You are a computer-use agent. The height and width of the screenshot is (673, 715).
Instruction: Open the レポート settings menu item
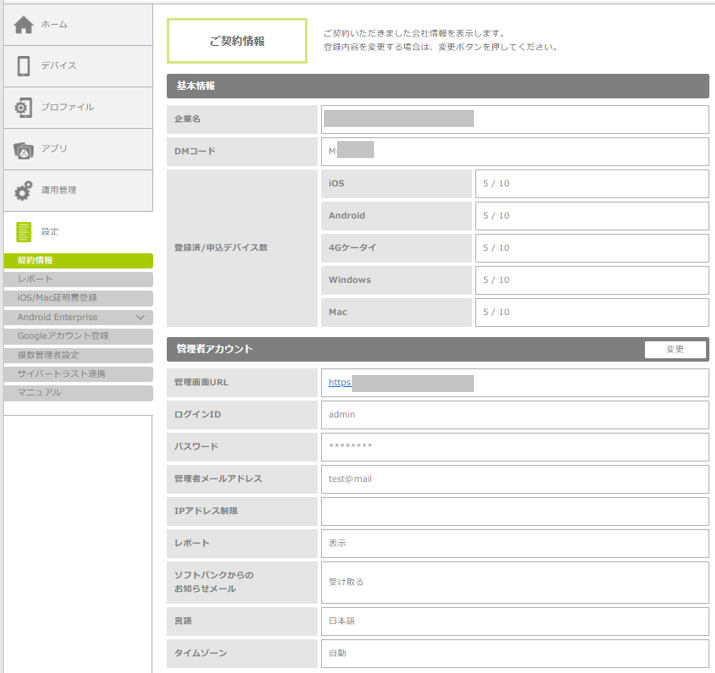78,279
